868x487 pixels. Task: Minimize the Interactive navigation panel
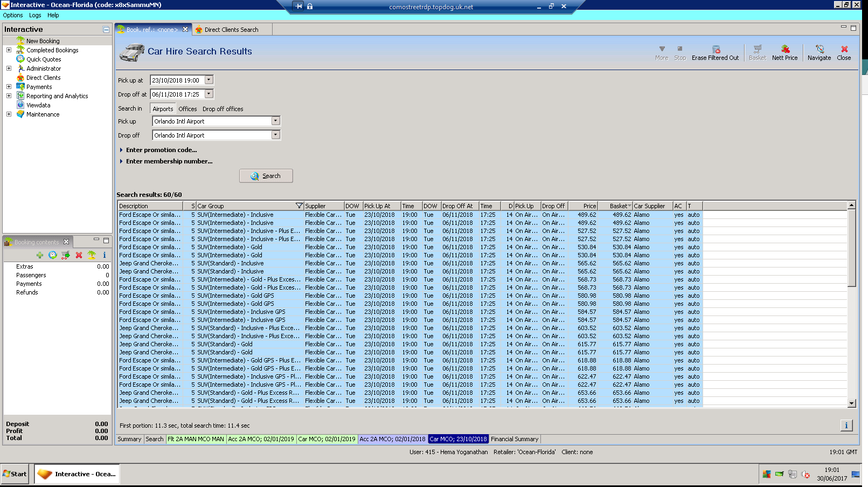click(x=106, y=30)
